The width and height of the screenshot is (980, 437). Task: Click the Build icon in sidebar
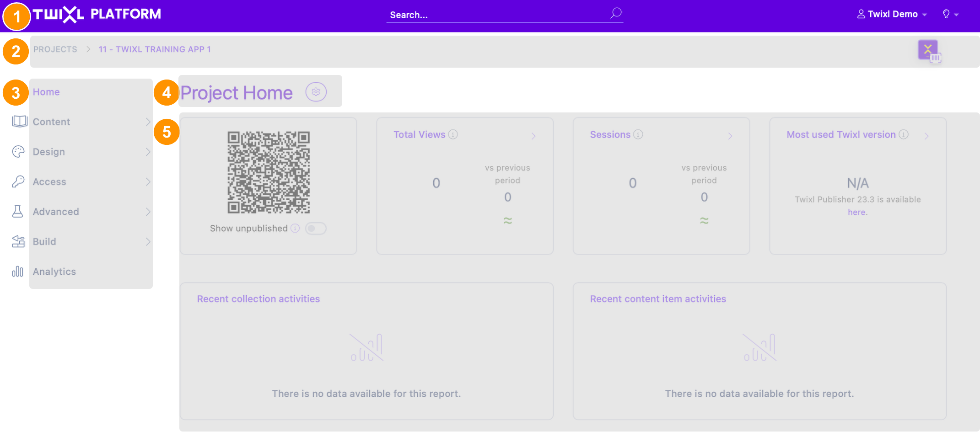click(18, 241)
